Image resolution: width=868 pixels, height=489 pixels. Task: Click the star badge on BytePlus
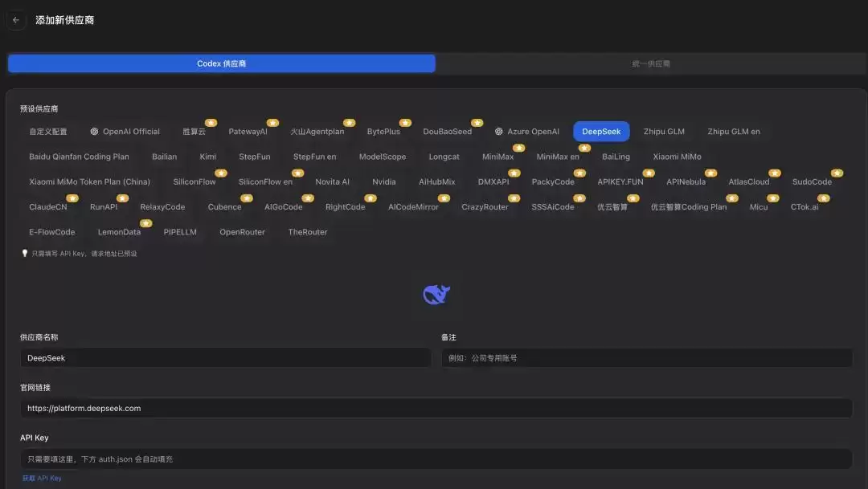[405, 123]
